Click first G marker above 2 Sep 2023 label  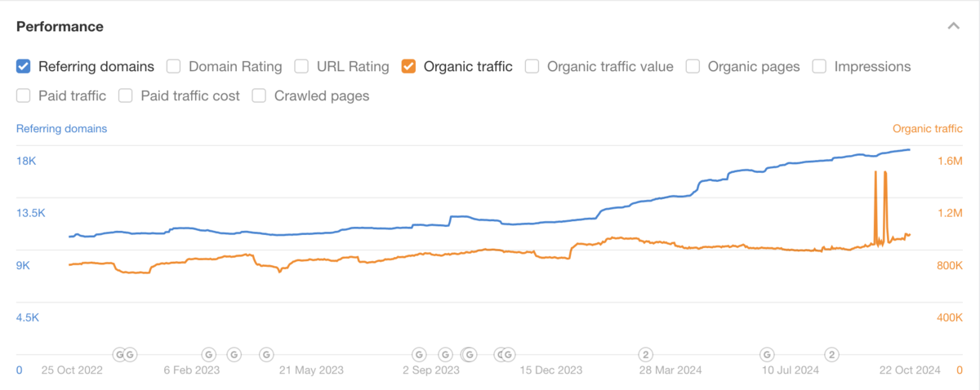[419, 354]
